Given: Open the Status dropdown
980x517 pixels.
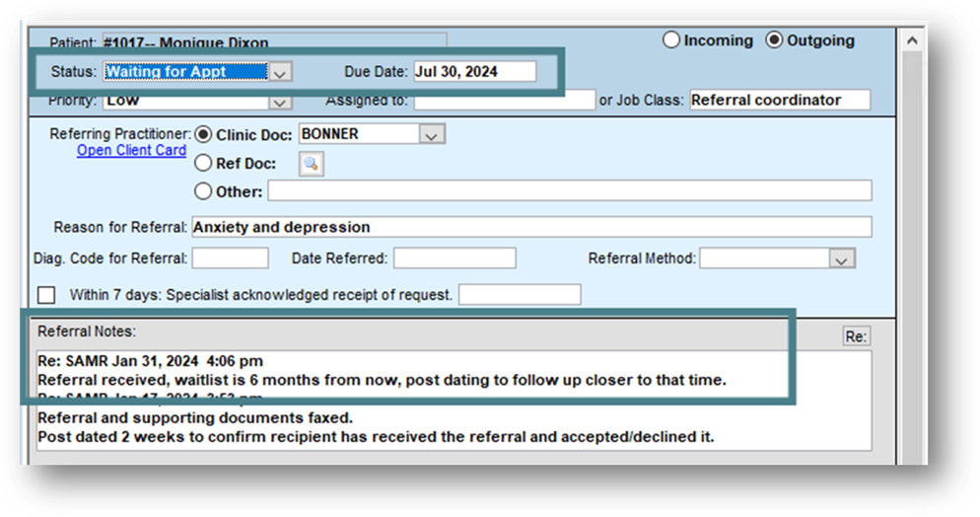Looking at the screenshot, I should tap(280, 72).
